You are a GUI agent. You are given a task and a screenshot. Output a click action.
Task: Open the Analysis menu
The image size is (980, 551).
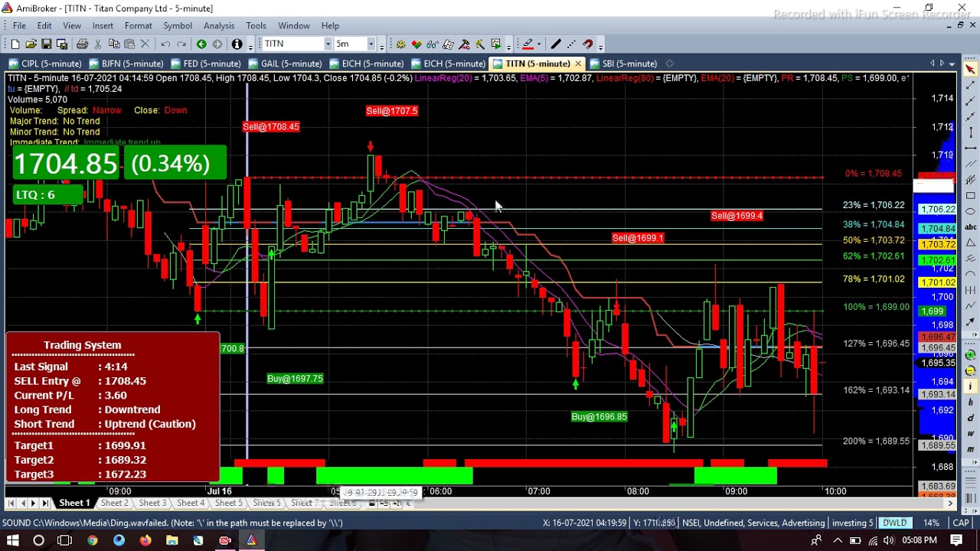pos(219,25)
